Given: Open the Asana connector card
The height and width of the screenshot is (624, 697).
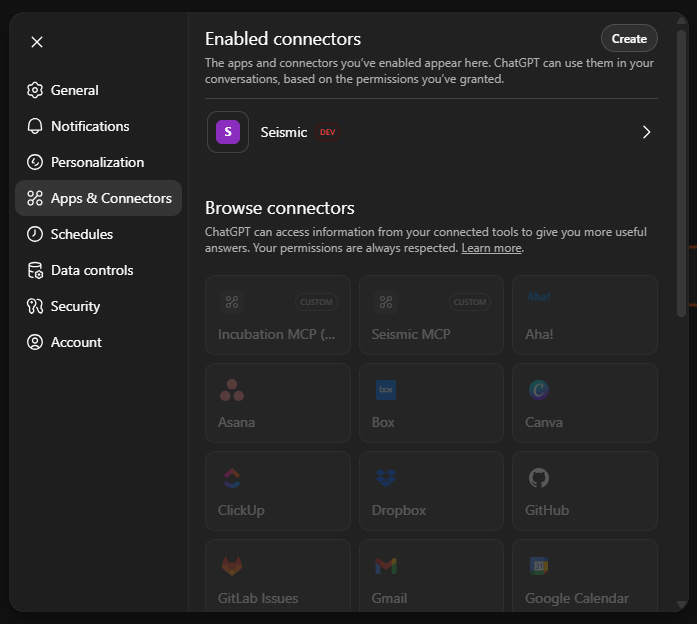Looking at the screenshot, I should [278, 403].
